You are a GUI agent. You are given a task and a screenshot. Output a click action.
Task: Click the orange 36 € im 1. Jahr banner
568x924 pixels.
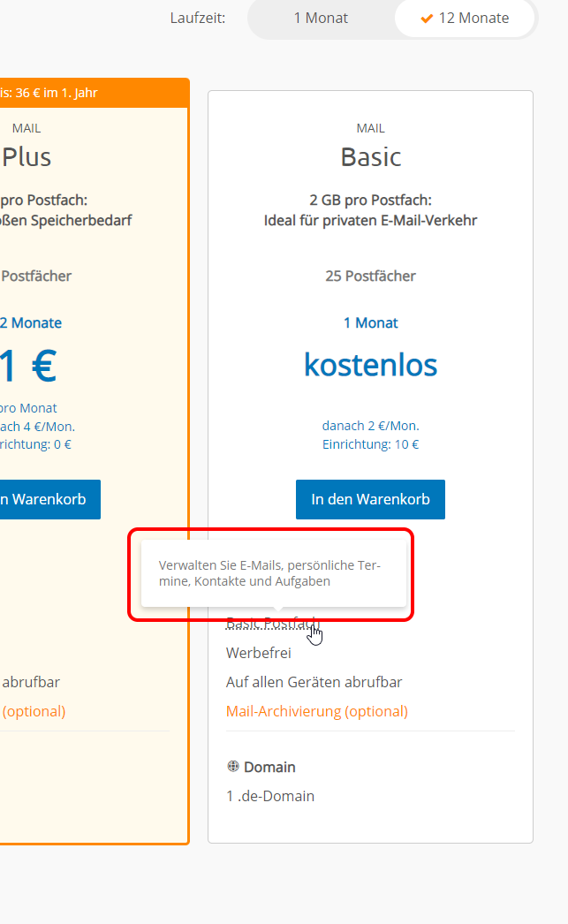(95, 93)
